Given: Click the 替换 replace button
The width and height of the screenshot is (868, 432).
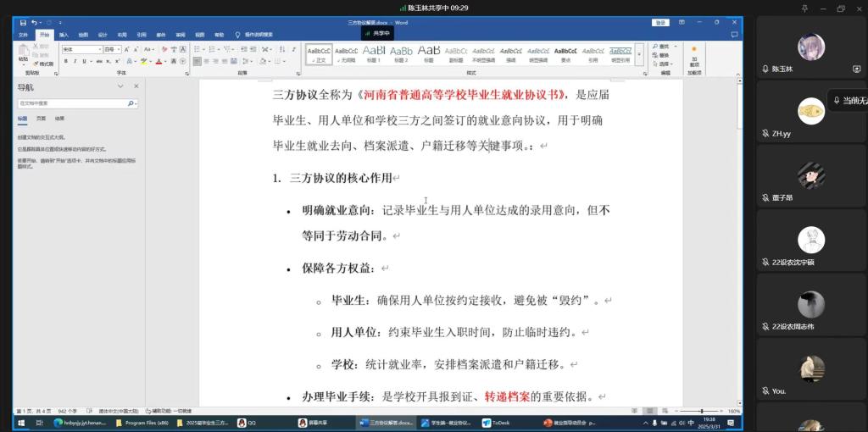Looking at the screenshot, I should click(665, 55).
